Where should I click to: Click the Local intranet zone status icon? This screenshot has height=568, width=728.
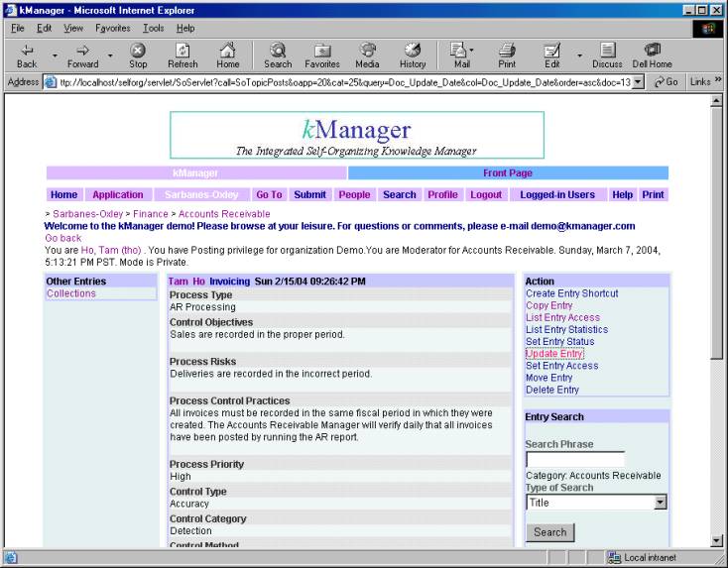pos(614,557)
